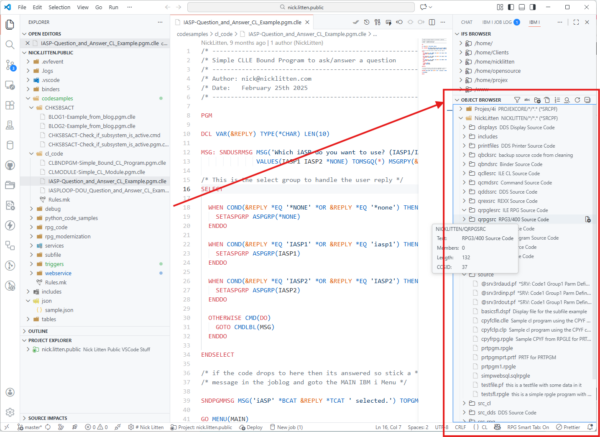
Task: Click the sort list icon in Object Browser toolbar
Action: click(557, 100)
